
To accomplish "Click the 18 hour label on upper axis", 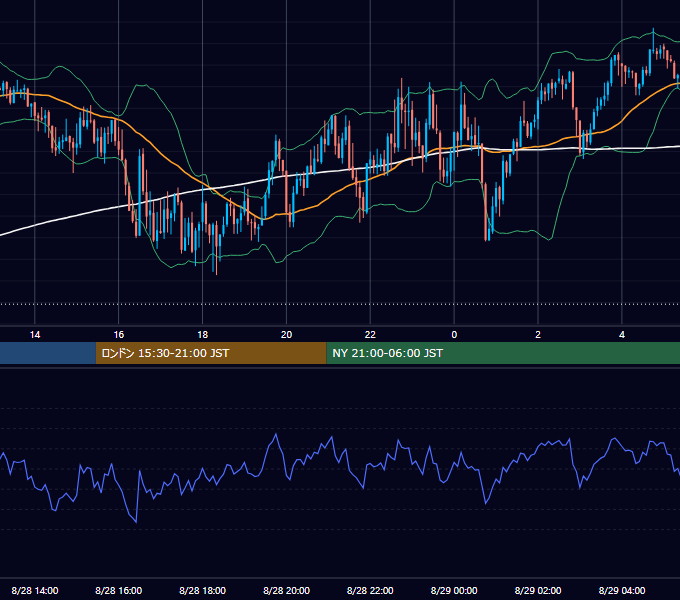I will [203, 335].
